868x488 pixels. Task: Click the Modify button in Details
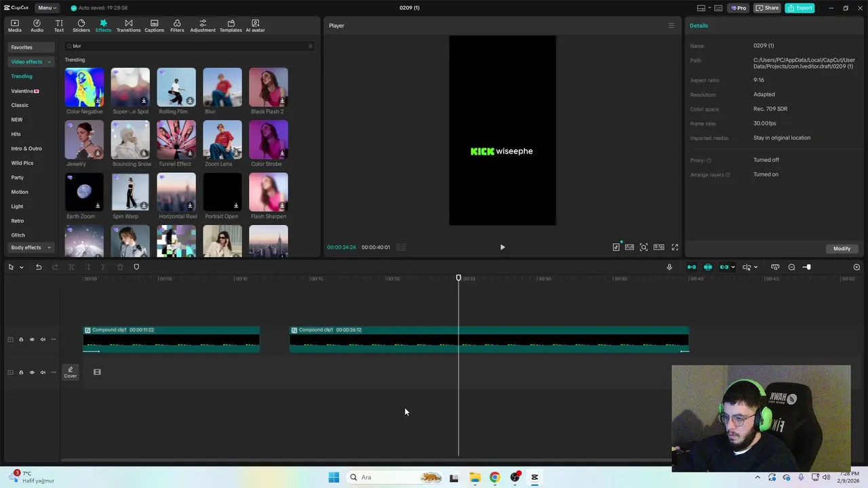(x=842, y=249)
